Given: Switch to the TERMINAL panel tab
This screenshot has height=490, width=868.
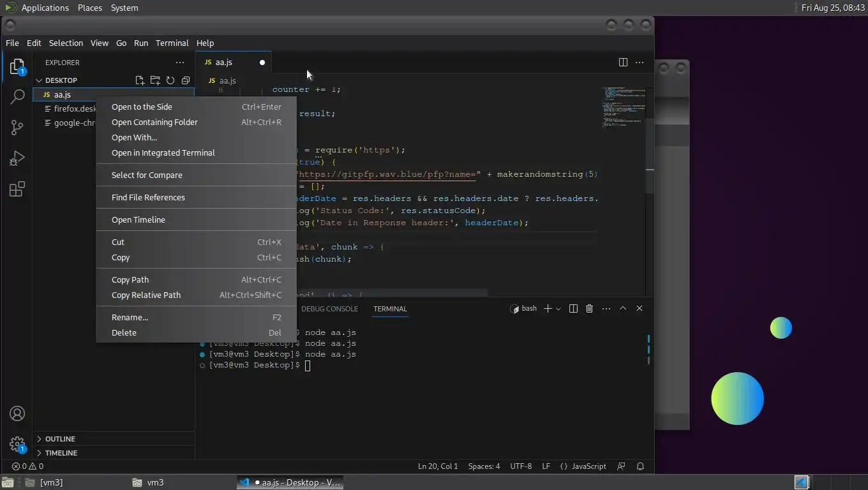Looking at the screenshot, I should click(390, 309).
